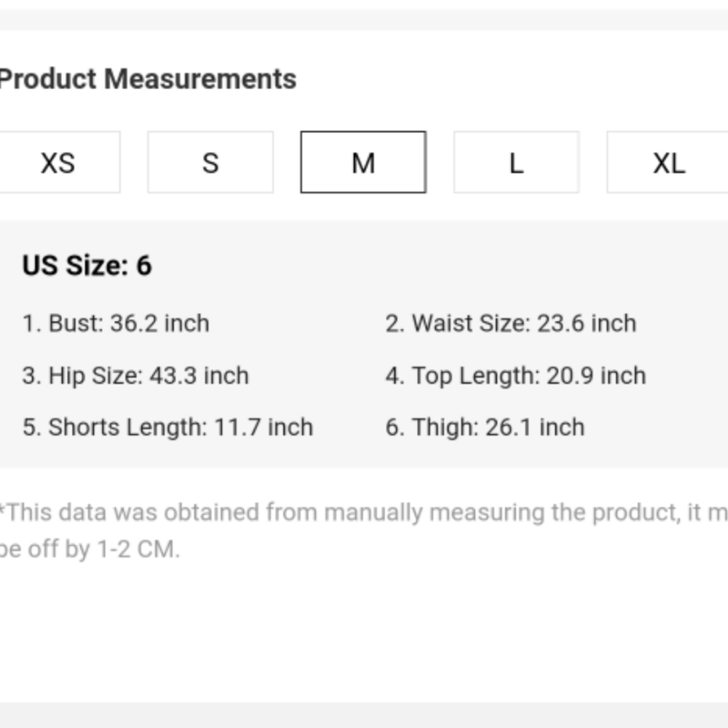Switch measurements to size L

coord(516,162)
